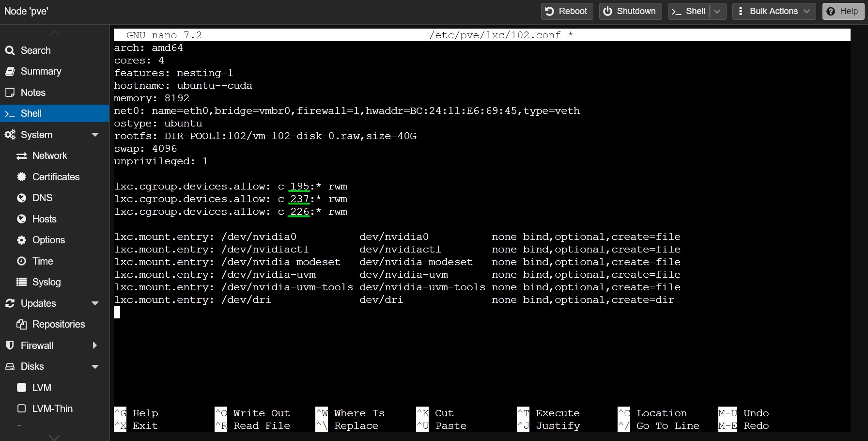Launch Shell from the top toolbar
Screen dimensions: 868x441
690,11
